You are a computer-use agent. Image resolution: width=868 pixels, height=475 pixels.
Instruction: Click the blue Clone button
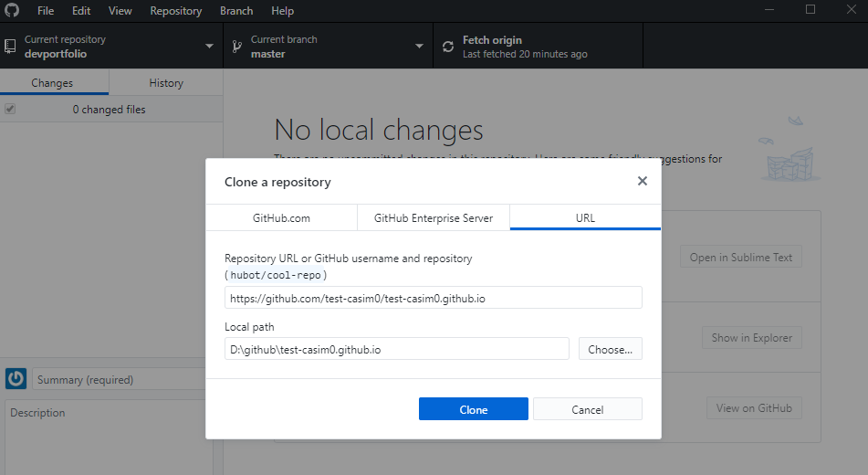(x=474, y=409)
